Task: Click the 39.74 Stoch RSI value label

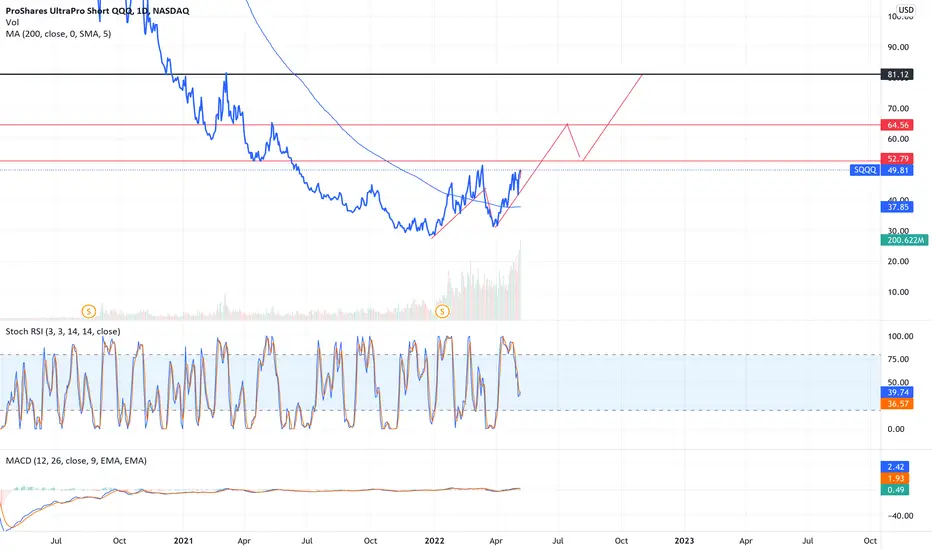Action: pyautogui.click(x=898, y=392)
